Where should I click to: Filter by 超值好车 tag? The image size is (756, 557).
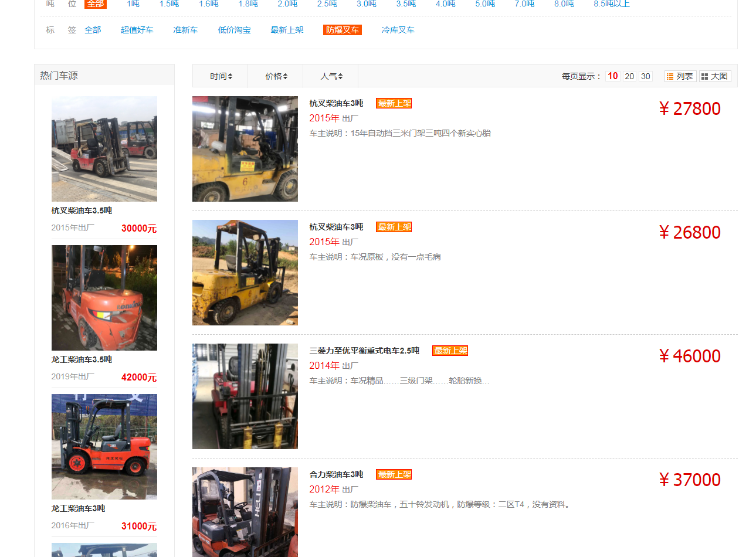pos(137,30)
